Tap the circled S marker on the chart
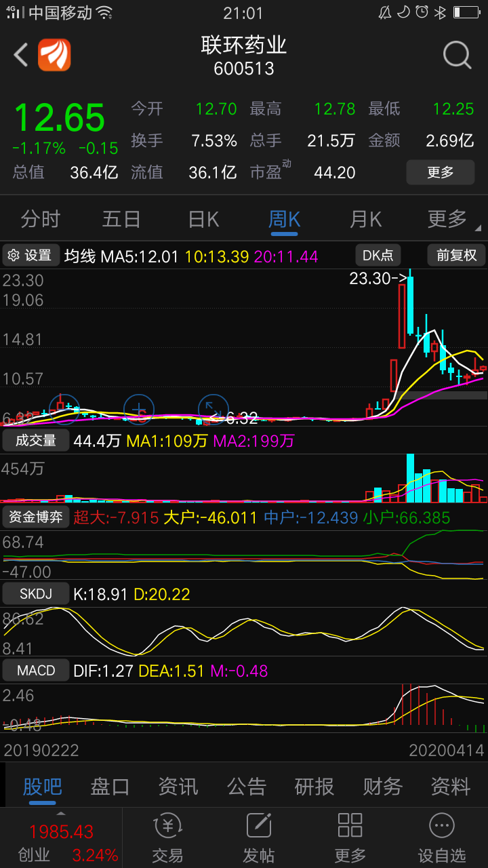 139,410
